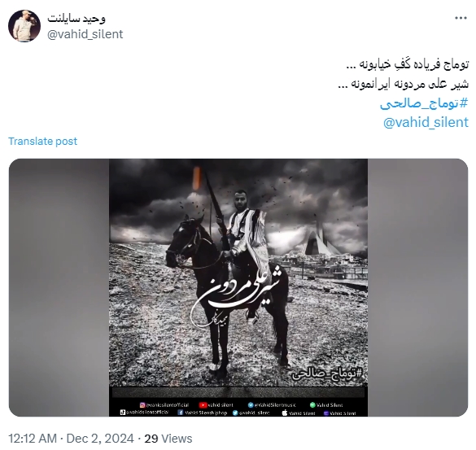Open the three-dot more options menu
This screenshot has width=476, height=450.
coord(461,18)
